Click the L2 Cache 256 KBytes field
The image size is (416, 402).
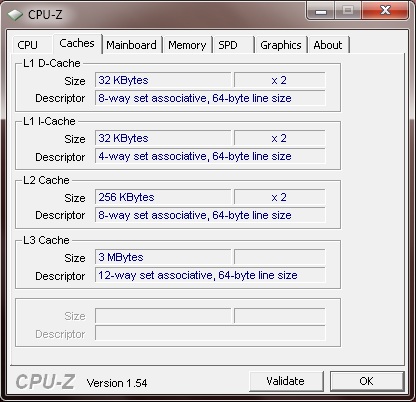tap(163, 197)
